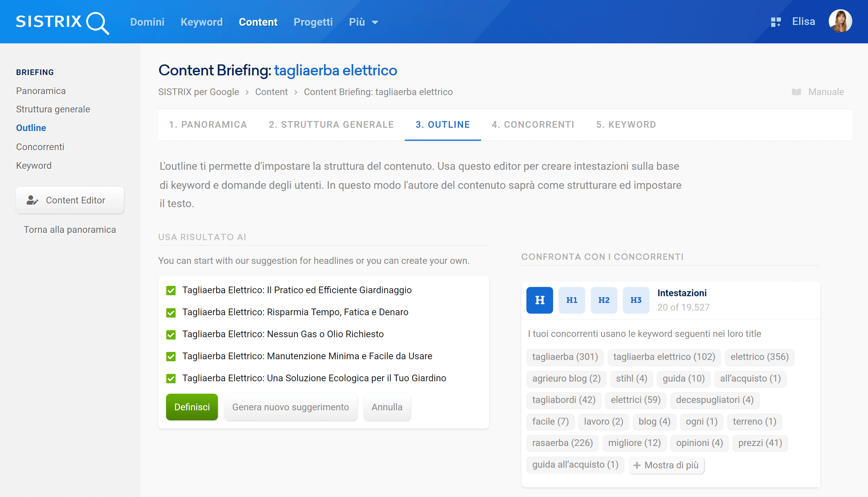This screenshot has height=497, width=868.
Task: Uncheck 'Il Pratico ed Efficiente Giardinaggio' headline
Action: tap(171, 291)
